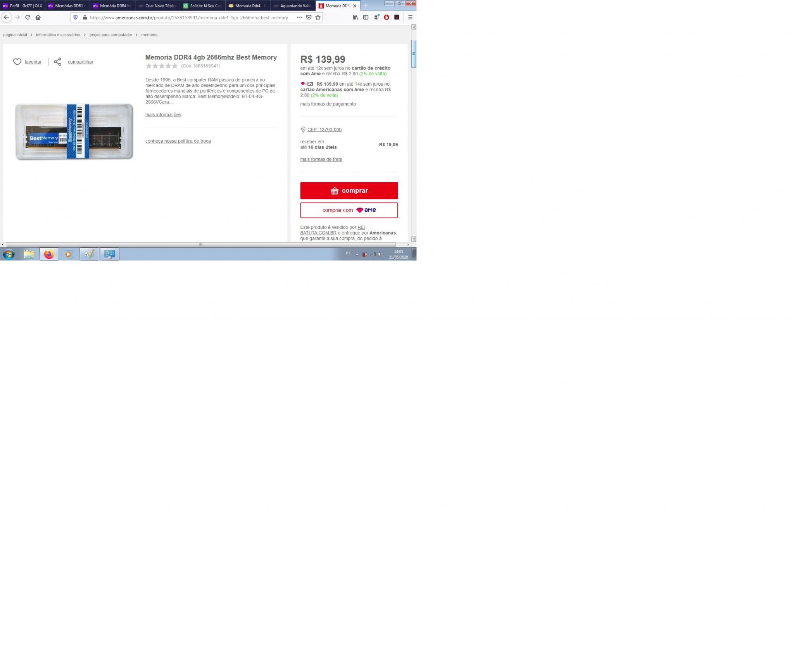
Task: Show site security padlock details
Action: [x=85, y=17]
